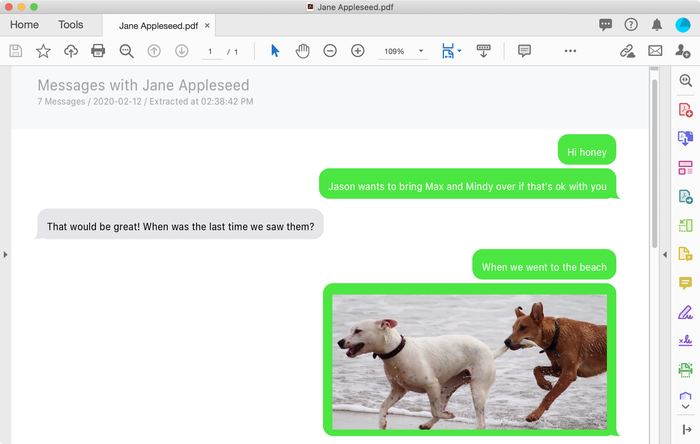Invite people to share file
700x444 pixels.
point(683,51)
